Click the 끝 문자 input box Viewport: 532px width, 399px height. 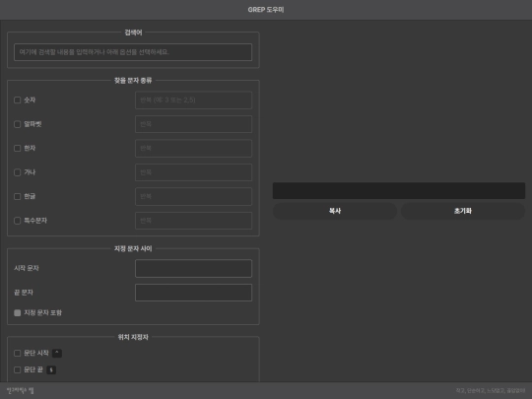coord(193,293)
